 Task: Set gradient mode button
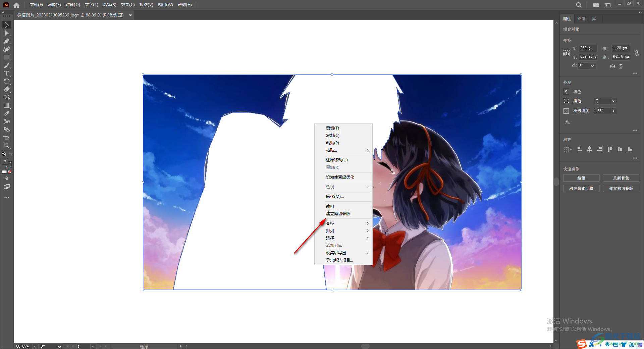(6, 172)
